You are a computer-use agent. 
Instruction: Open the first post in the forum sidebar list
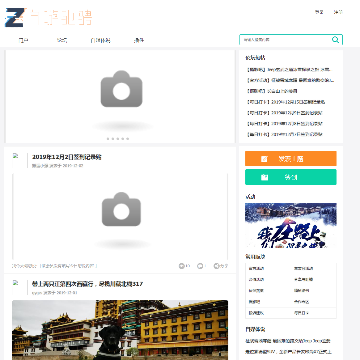(288, 70)
